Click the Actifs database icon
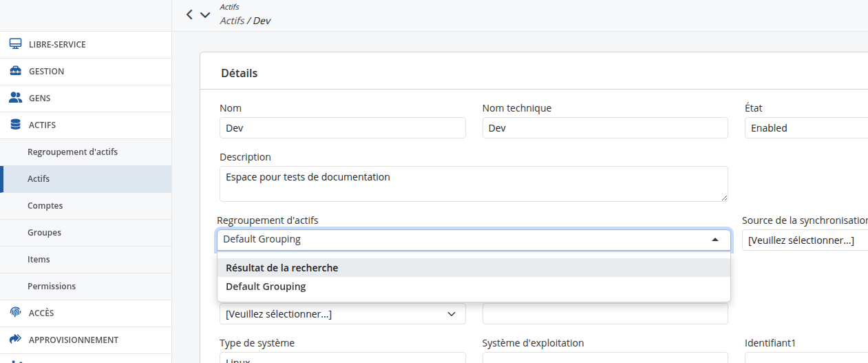The image size is (868, 363). [15, 125]
